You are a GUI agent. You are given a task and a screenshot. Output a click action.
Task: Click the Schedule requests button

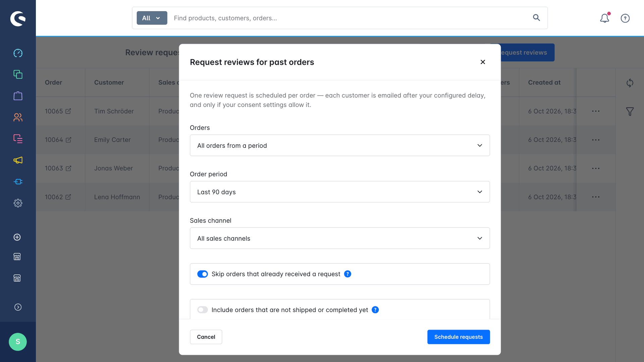[x=459, y=337]
